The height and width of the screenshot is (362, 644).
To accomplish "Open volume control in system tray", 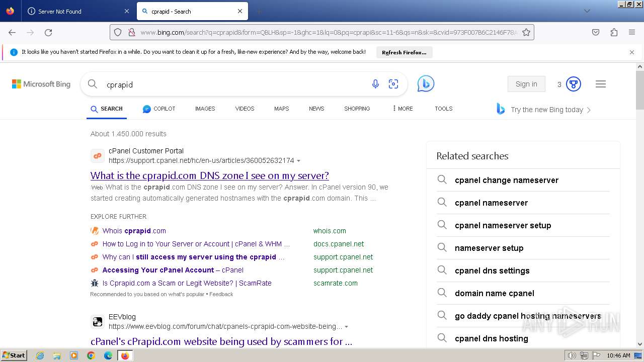I will coord(572,355).
